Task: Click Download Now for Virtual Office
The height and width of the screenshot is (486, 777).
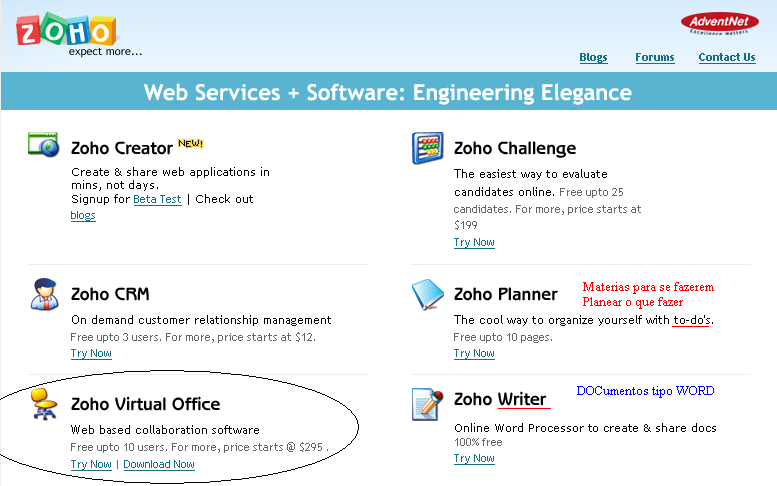Action: pyautogui.click(x=159, y=464)
